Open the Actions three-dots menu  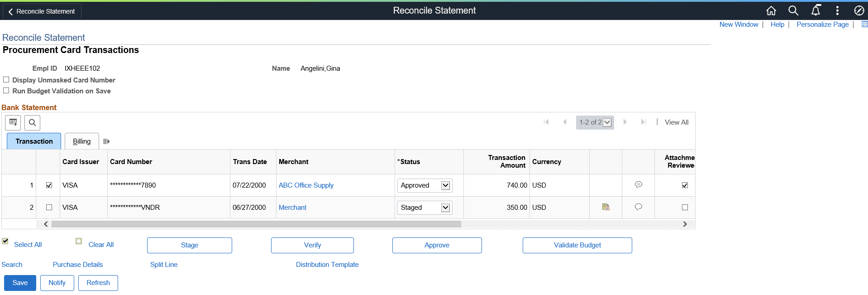837,10
